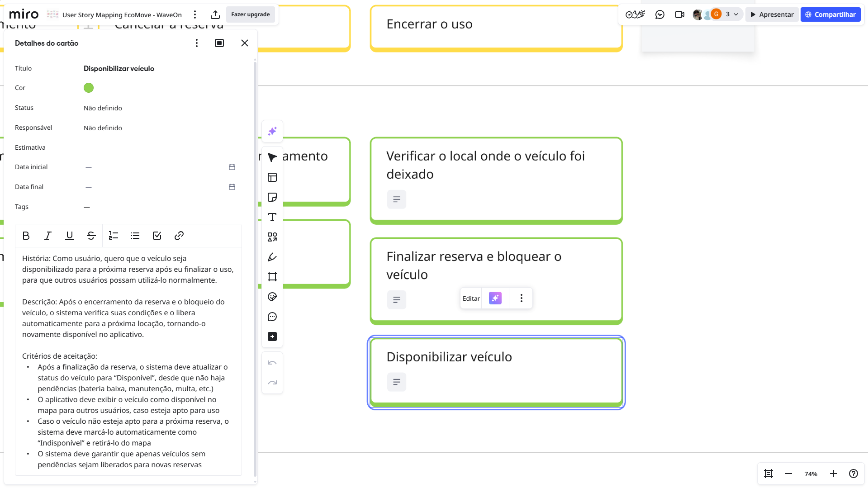Toggle bold text formatting
Viewport: 868px width, 488px height.
pos(26,236)
